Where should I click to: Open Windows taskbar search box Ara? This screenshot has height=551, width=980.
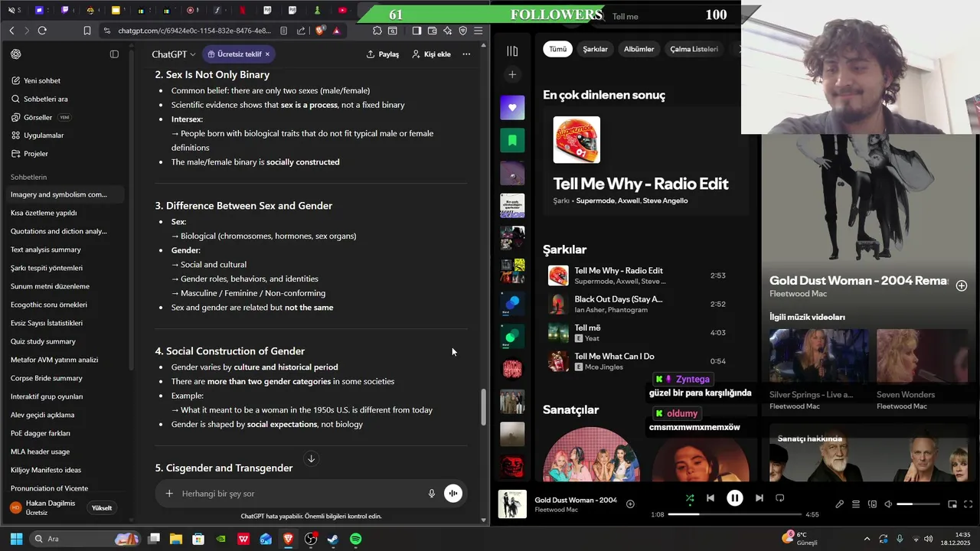coord(84,539)
